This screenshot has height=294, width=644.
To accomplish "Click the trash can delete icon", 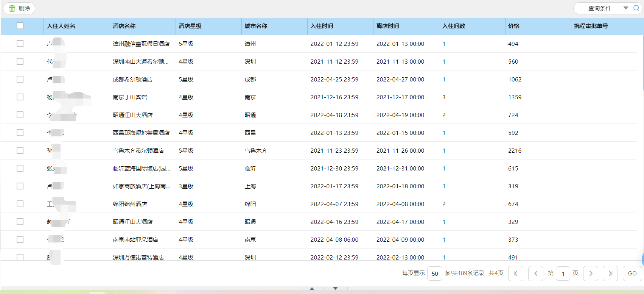I will pyautogui.click(x=12, y=8).
